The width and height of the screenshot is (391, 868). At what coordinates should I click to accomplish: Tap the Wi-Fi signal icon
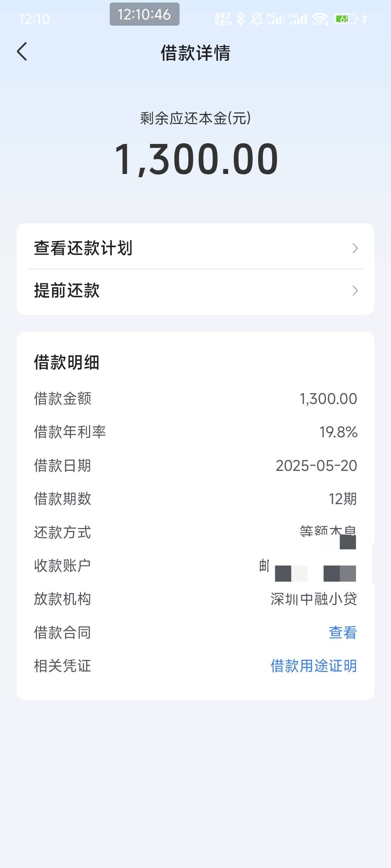point(320,19)
